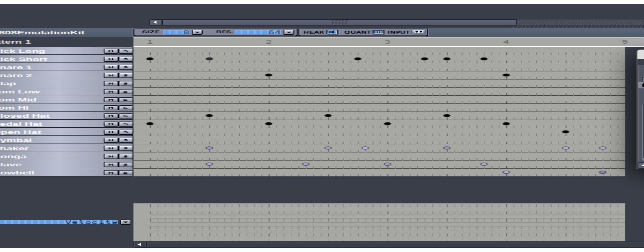Image resolution: width=644 pixels, height=252 pixels.
Task: Click the Snare 2 note at beat 4
Action: (x=506, y=75)
